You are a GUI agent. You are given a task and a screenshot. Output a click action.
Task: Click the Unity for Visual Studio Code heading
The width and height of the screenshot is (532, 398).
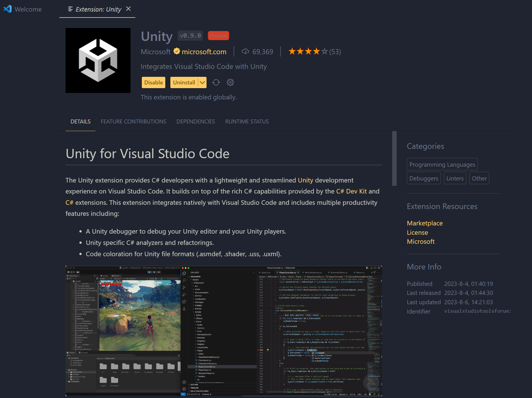coord(147,154)
